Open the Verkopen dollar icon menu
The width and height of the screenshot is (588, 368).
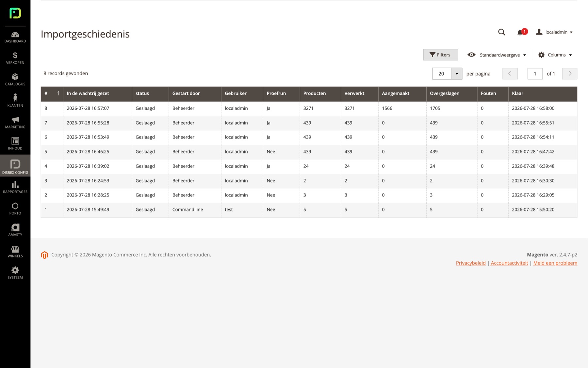pyautogui.click(x=15, y=58)
